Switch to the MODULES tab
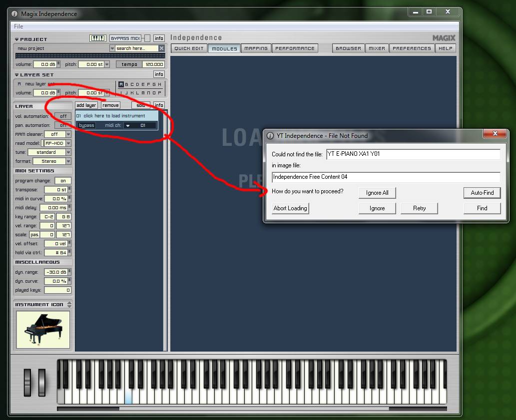Viewport: 516px width, 420px height. [x=224, y=48]
